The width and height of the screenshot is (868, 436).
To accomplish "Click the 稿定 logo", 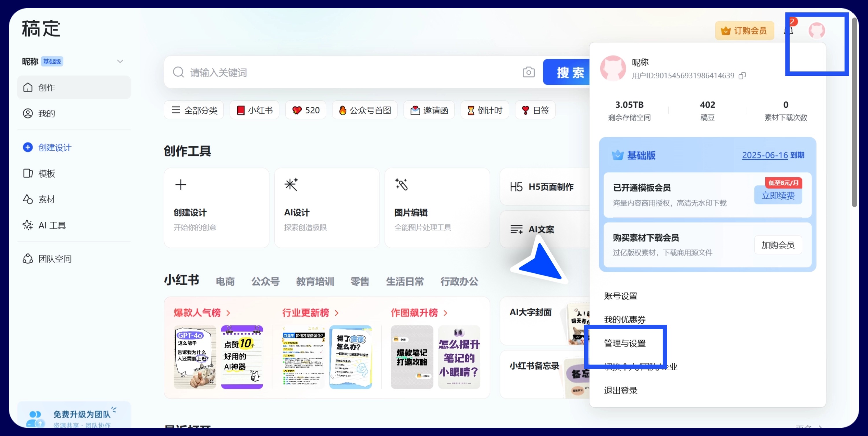I will point(41,28).
